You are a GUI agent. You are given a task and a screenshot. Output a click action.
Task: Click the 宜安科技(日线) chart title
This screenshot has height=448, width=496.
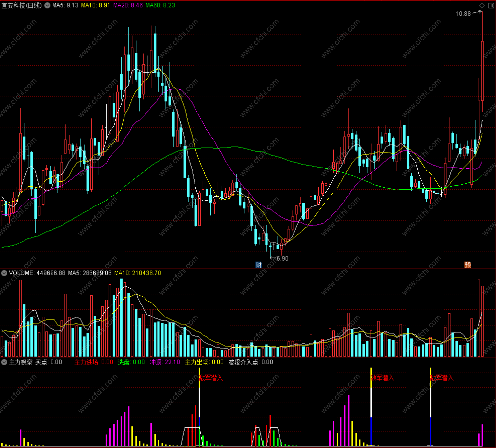point(21,5)
